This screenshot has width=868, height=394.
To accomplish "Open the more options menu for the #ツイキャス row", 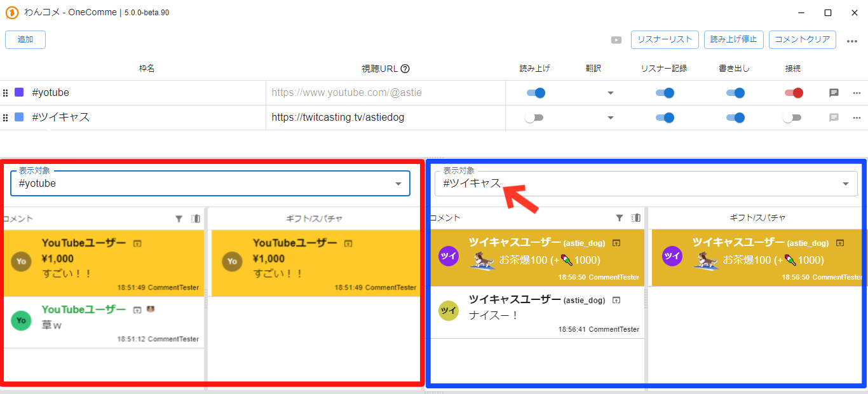I will pyautogui.click(x=857, y=118).
